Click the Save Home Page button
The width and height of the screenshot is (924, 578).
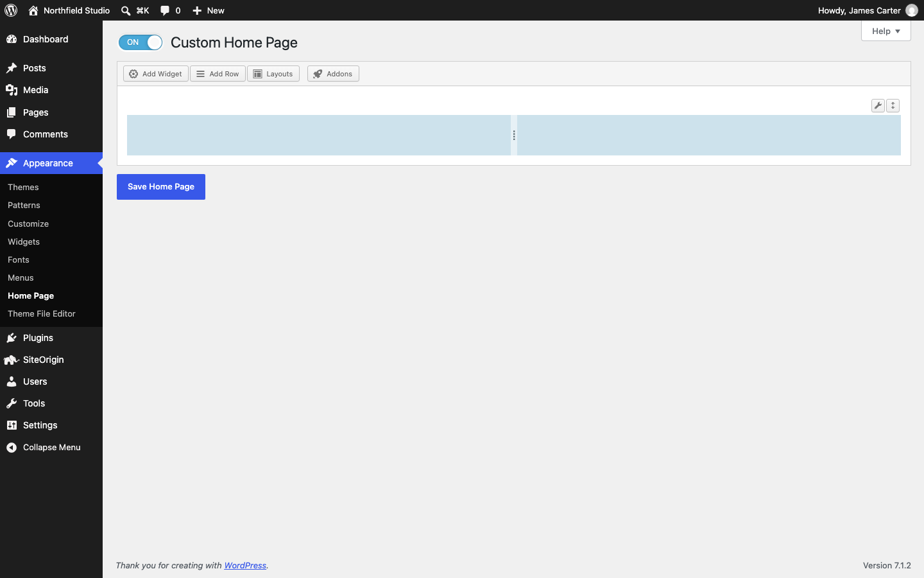(x=161, y=187)
